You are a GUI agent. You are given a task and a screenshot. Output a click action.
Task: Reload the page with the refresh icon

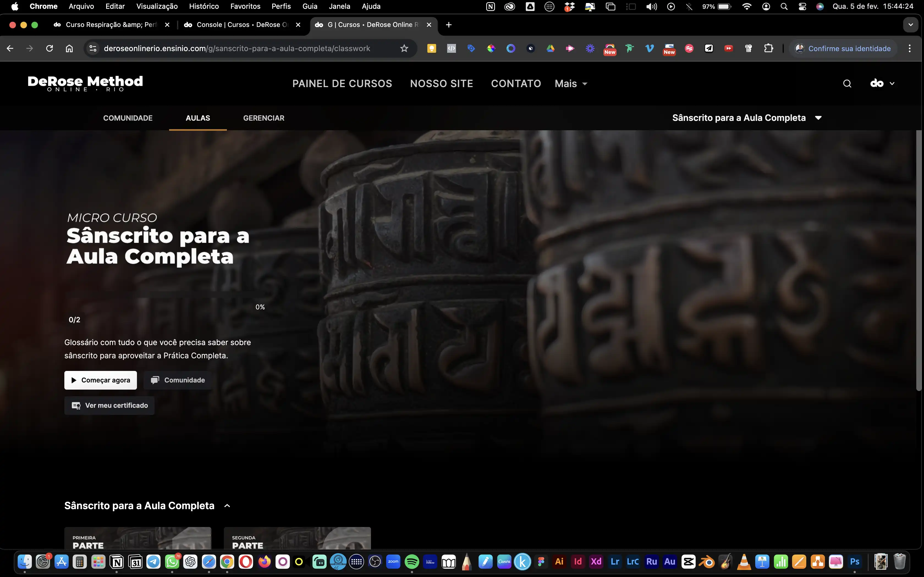point(49,48)
